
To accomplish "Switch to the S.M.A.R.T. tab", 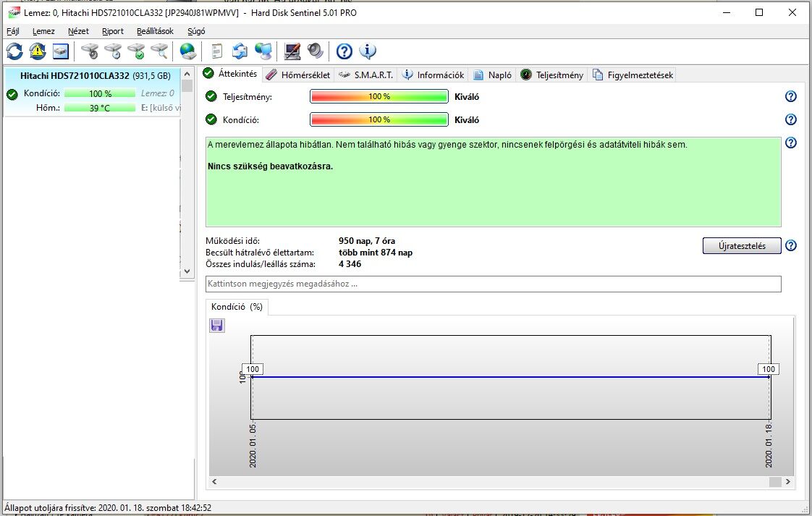I will (365, 75).
